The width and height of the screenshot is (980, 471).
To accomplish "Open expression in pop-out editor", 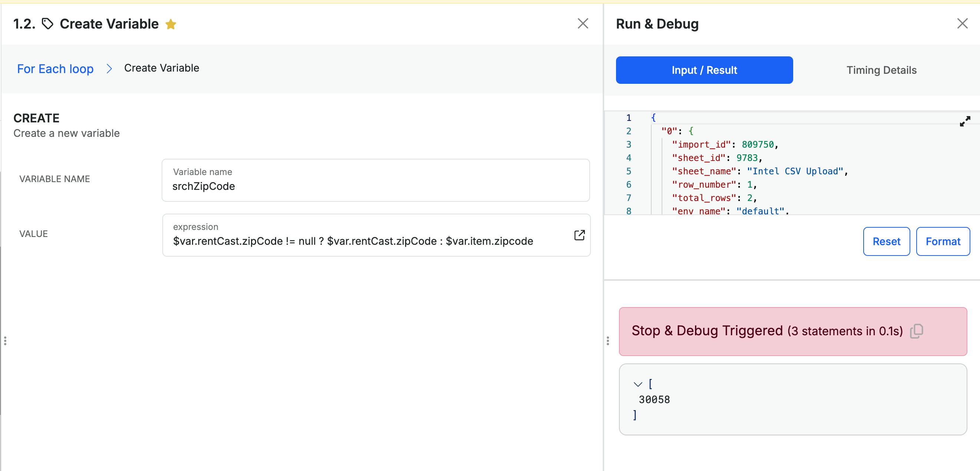I will tap(579, 235).
